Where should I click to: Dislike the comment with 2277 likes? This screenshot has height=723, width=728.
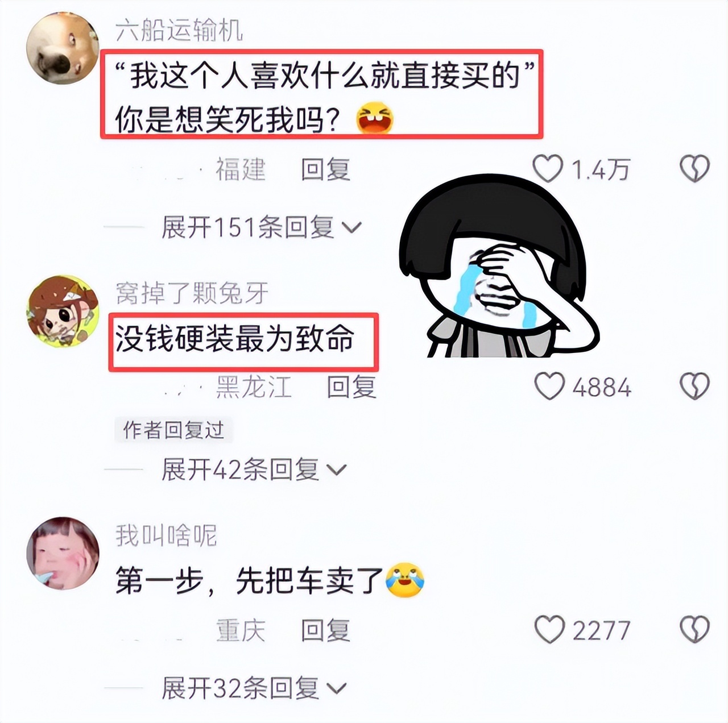tap(694, 630)
